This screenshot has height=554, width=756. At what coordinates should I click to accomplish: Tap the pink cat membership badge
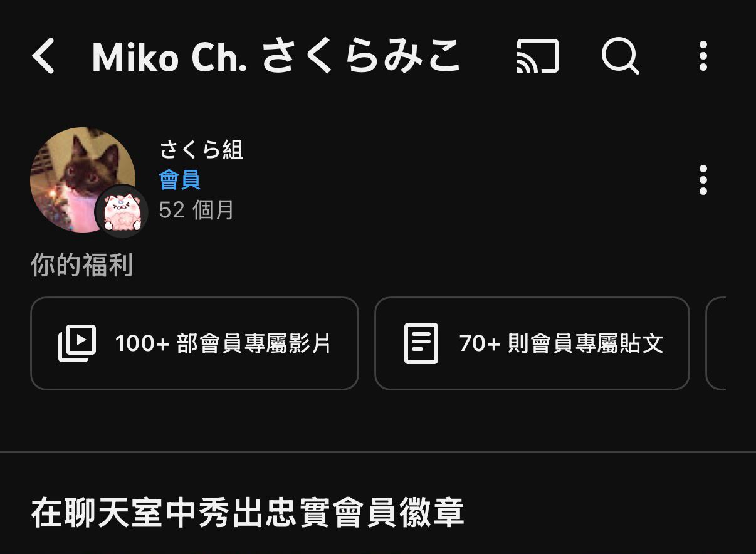(121, 212)
